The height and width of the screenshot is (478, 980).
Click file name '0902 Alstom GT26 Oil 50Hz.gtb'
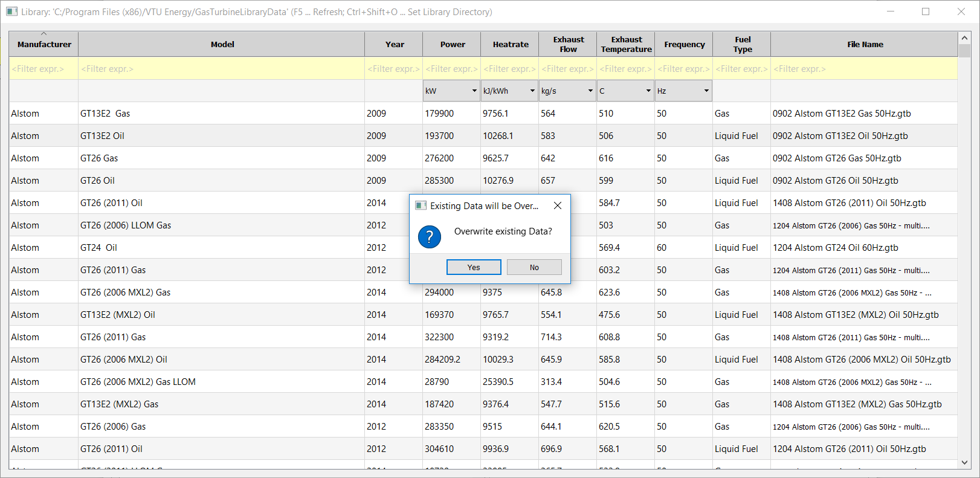click(835, 181)
